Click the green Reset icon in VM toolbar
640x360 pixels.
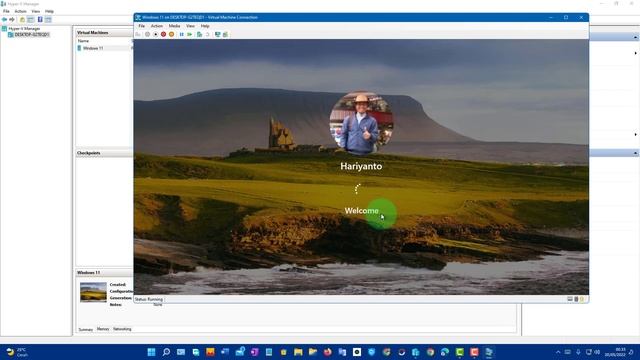point(190,35)
